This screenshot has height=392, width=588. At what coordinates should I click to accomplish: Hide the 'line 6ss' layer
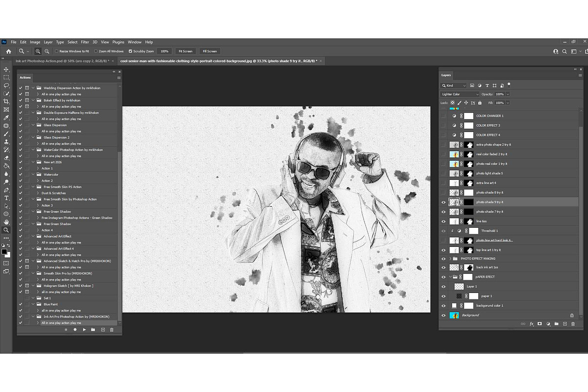[x=444, y=221]
